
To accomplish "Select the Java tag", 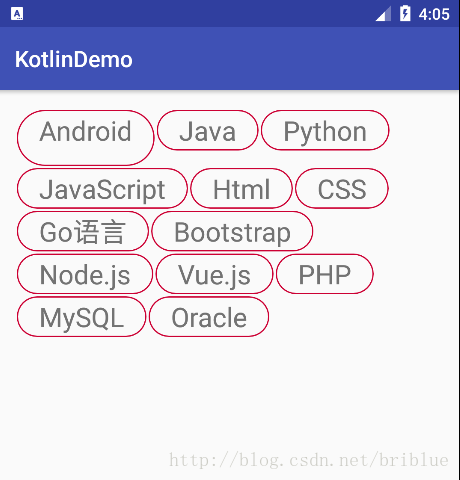I will point(207,130).
